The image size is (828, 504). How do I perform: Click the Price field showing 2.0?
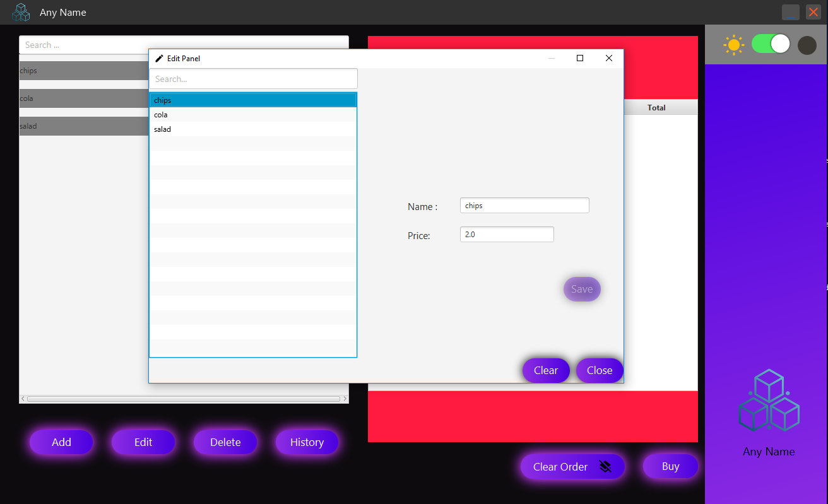coord(506,234)
